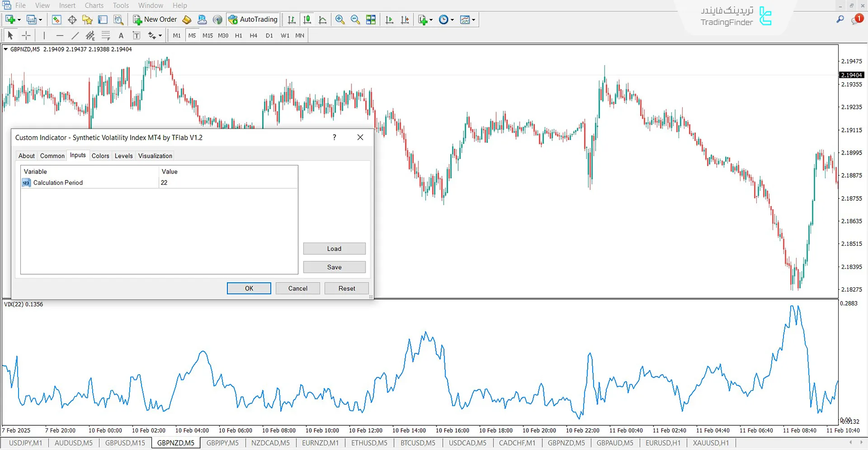Toggle chart shift from right edge
Screen dimensions: 868x450
coord(405,19)
